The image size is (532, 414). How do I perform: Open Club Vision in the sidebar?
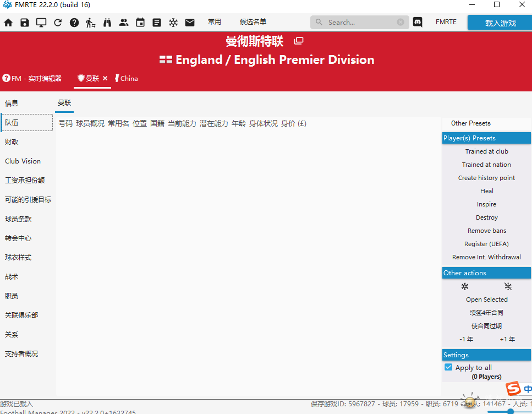(23, 161)
